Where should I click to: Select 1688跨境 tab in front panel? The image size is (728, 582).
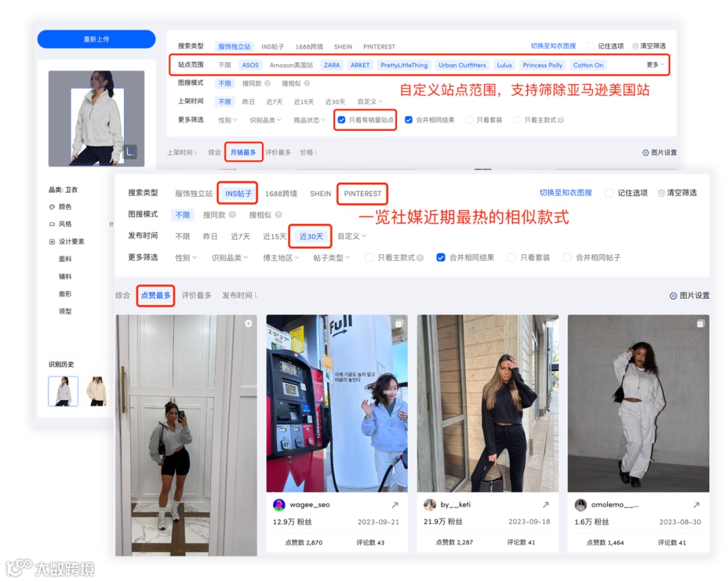[281, 194]
